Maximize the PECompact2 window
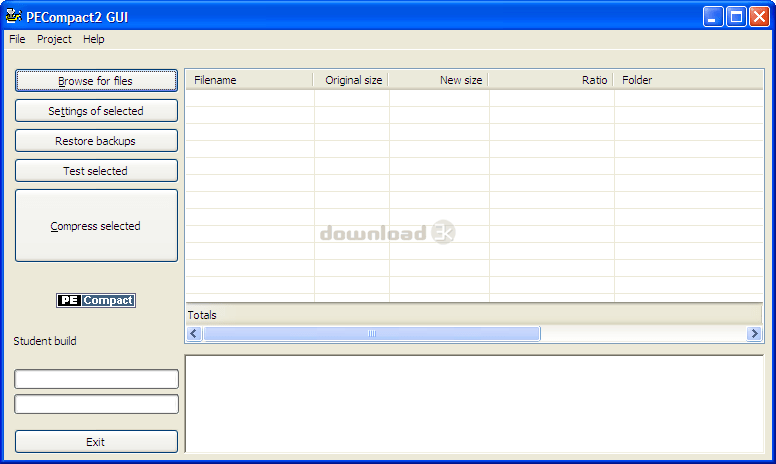This screenshot has width=776, height=464. [x=736, y=17]
